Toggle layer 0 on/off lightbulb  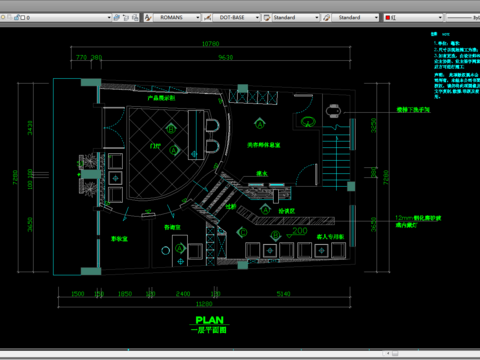pyautogui.click(x=3, y=17)
